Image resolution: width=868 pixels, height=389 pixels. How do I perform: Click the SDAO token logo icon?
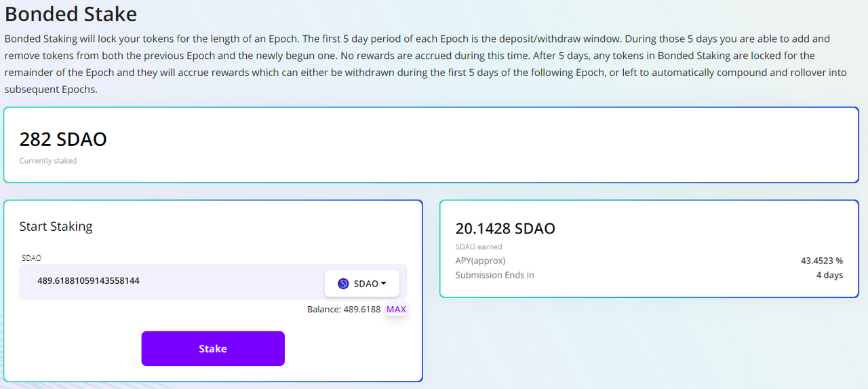click(x=343, y=284)
